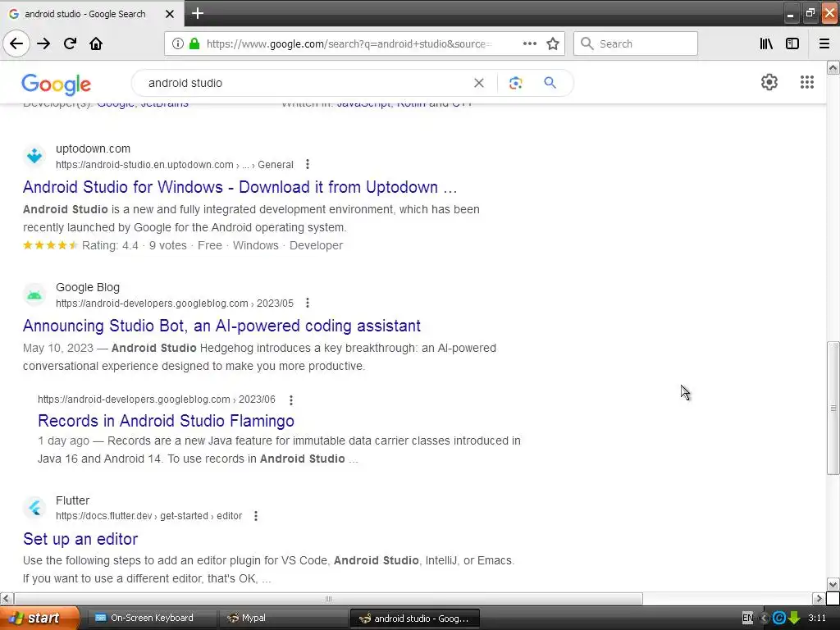Click the Rating: 4.4 text
Viewport: 840px width, 630px height.
pos(110,245)
